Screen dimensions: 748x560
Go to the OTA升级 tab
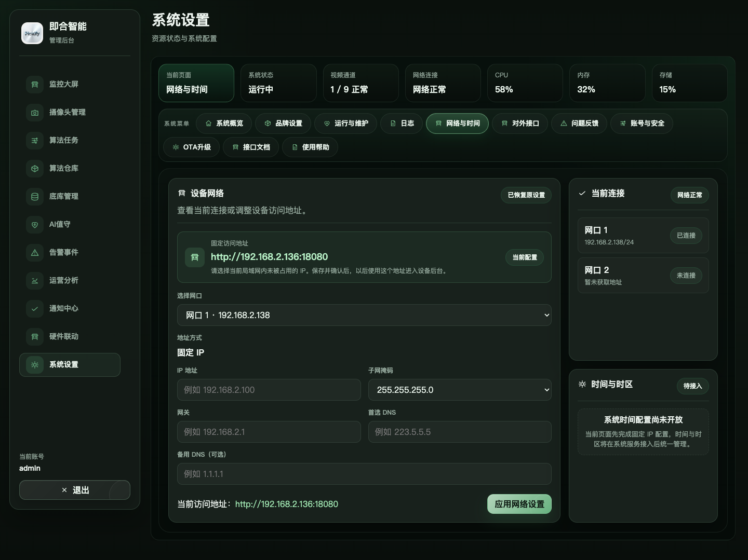[191, 147]
